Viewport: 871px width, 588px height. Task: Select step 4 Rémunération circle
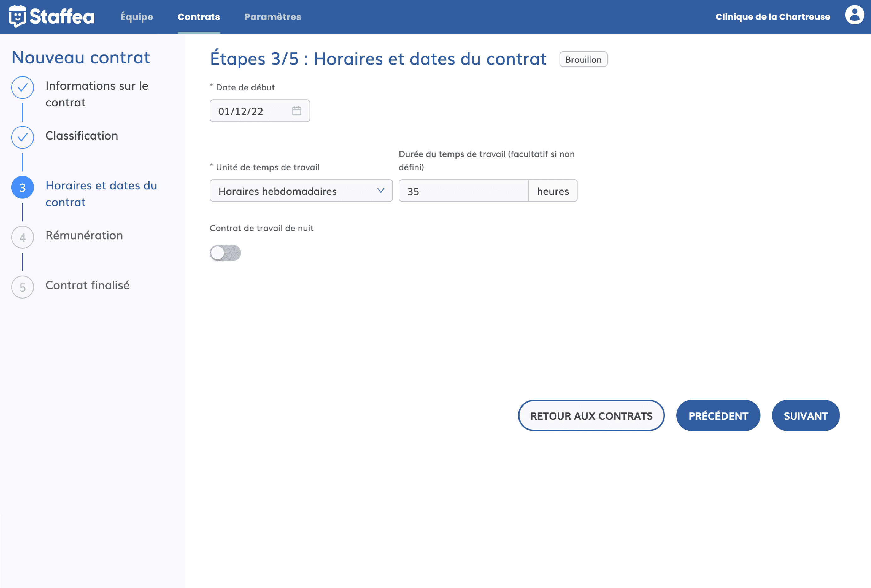click(x=22, y=237)
